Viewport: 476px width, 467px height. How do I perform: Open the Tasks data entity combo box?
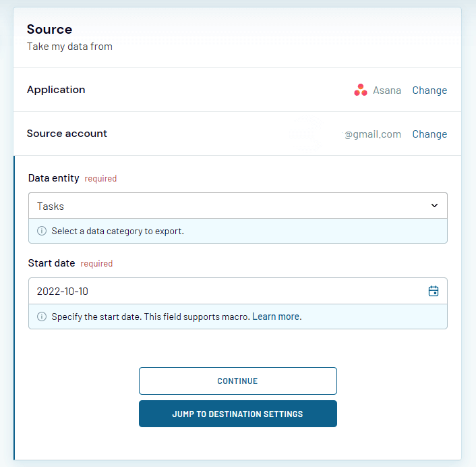(238, 206)
